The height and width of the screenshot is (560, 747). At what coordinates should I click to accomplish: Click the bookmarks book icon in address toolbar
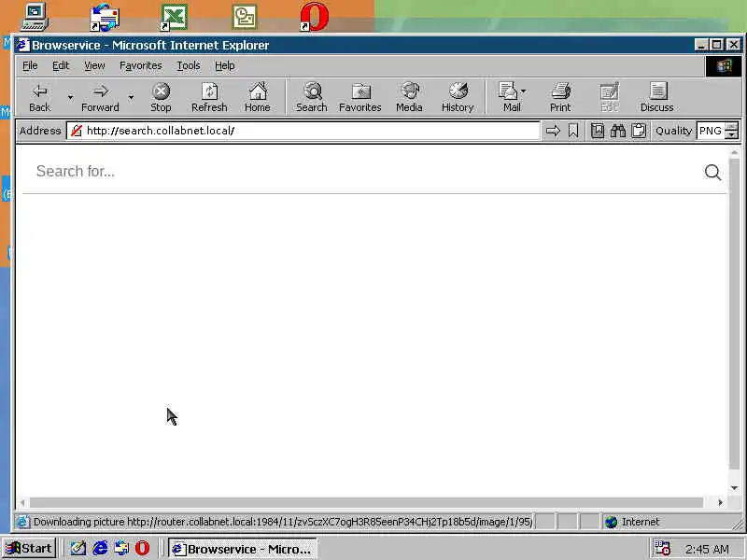[598, 131]
